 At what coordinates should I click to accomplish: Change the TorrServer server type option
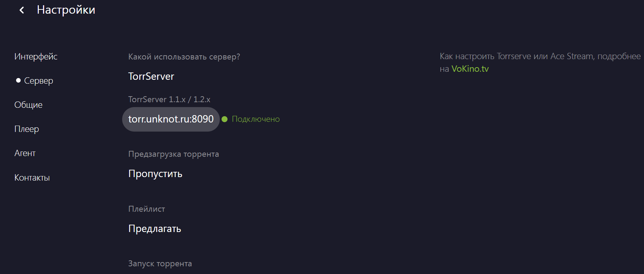pyautogui.click(x=151, y=76)
